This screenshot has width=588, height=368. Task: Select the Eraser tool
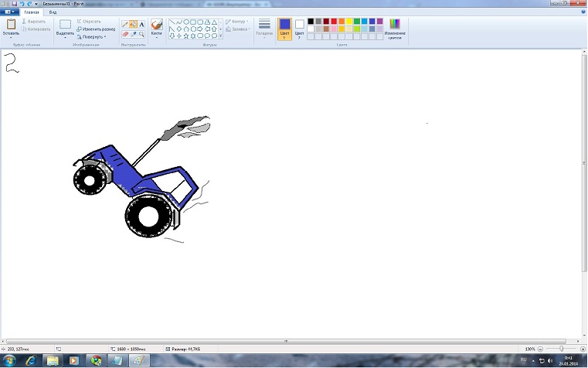(125, 34)
